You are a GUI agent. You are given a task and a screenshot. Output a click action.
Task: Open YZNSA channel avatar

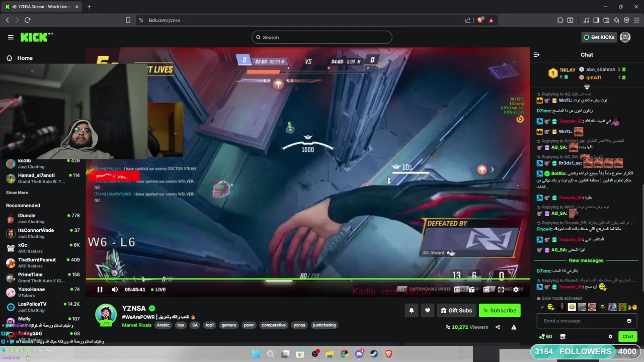tap(106, 315)
